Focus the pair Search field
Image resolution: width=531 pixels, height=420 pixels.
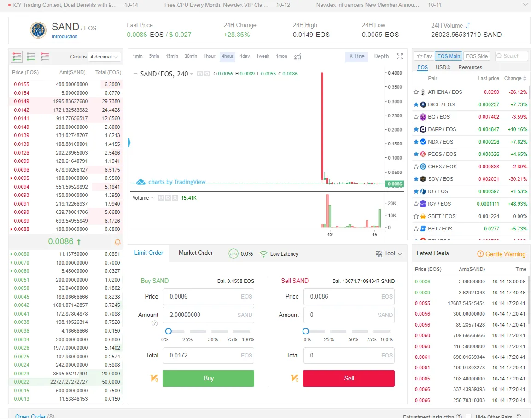512,56
